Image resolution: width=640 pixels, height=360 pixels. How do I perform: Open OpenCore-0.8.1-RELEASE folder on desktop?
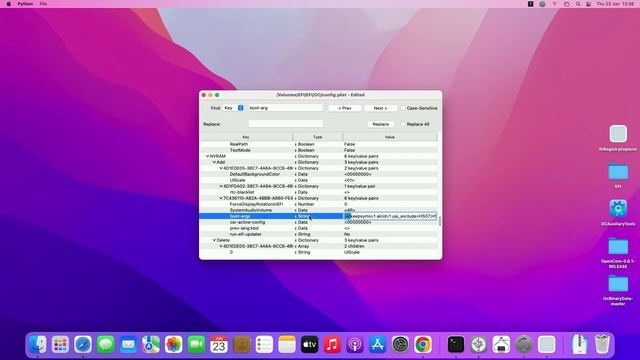618,246
